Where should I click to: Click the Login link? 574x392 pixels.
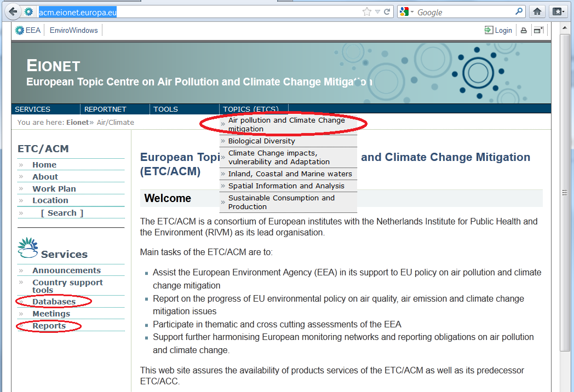tap(498, 30)
